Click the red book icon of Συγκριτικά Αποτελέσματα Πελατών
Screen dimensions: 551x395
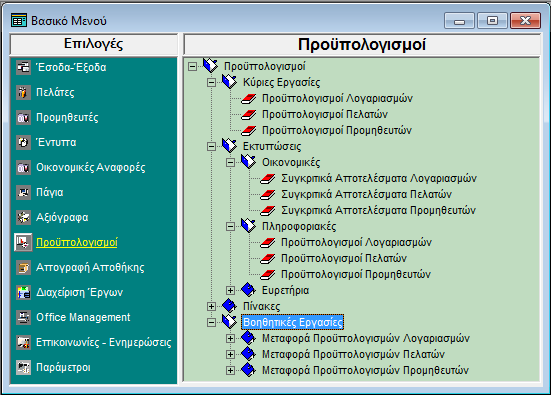click(x=268, y=194)
